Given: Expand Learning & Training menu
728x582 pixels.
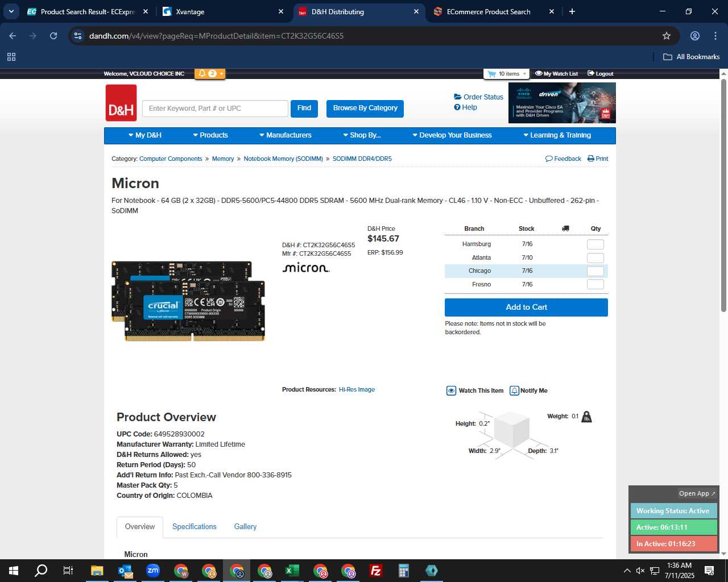Looking at the screenshot, I should [x=557, y=135].
